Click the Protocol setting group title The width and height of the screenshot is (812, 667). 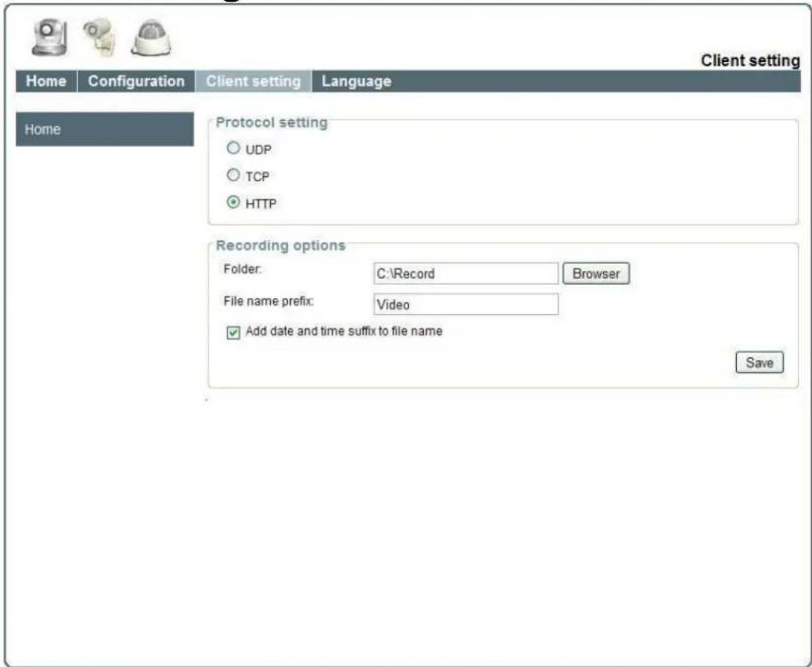pos(272,122)
